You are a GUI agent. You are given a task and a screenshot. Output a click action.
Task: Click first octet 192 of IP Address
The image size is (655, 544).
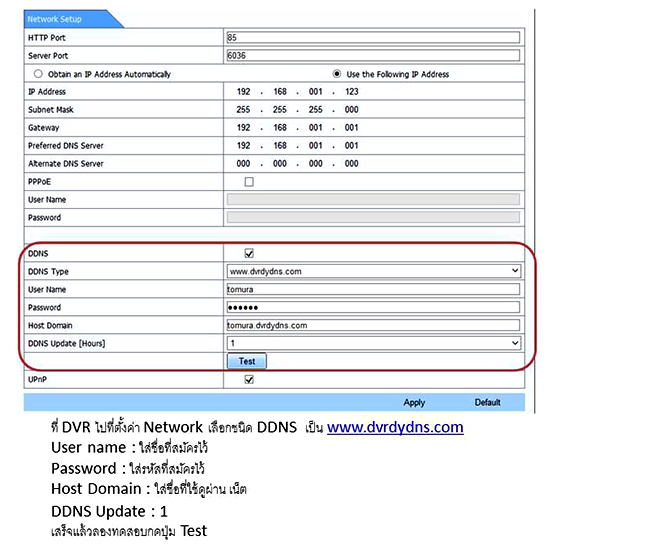point(244,92)
